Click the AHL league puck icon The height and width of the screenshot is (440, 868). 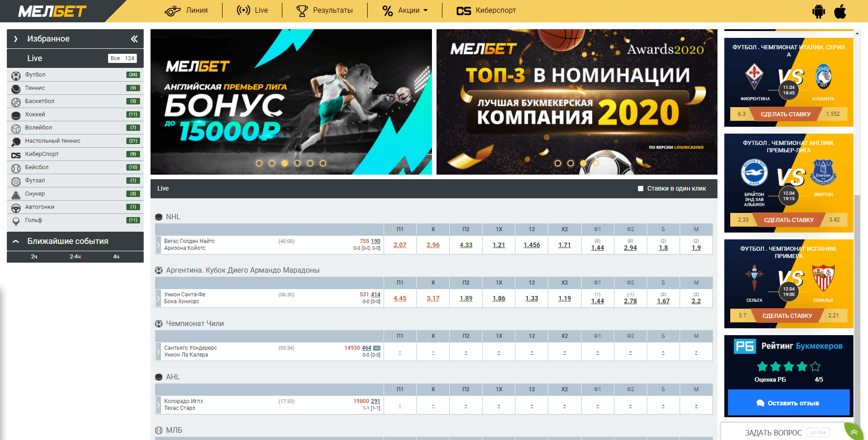(159, 377)
